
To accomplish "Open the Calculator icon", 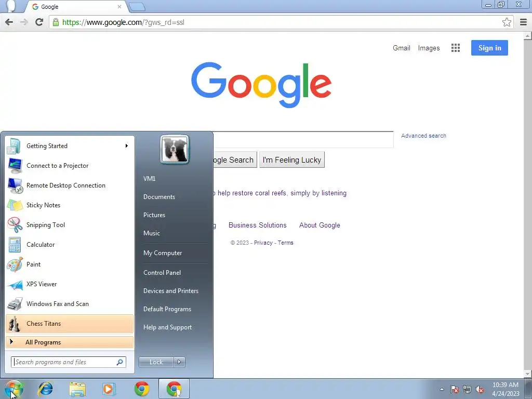I will pos(15,245).
